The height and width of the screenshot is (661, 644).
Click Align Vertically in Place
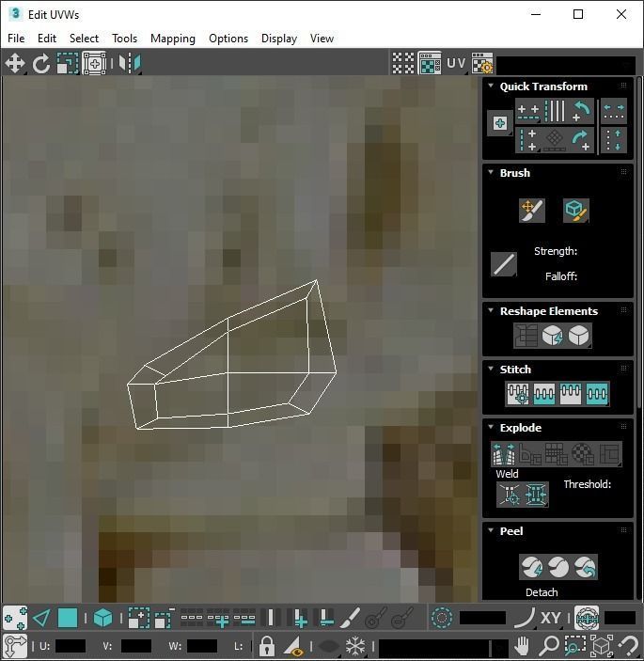click(x=528, y=140)
